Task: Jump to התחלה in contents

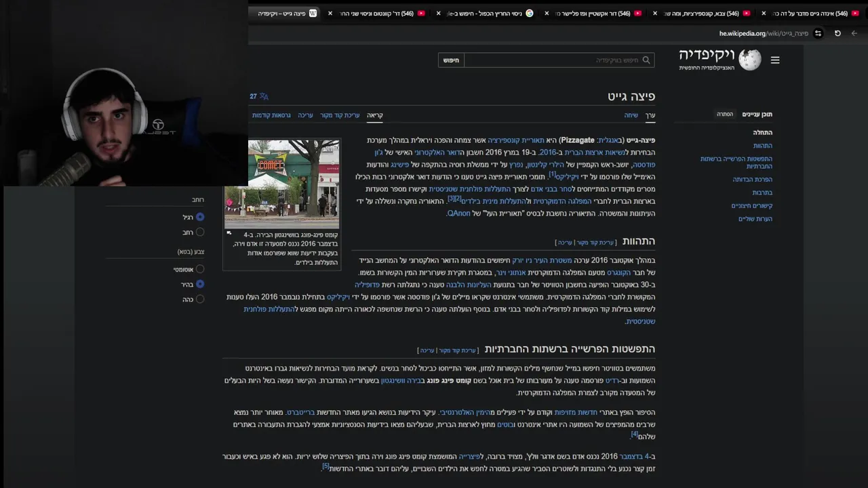Action: [x=762, y=133]
